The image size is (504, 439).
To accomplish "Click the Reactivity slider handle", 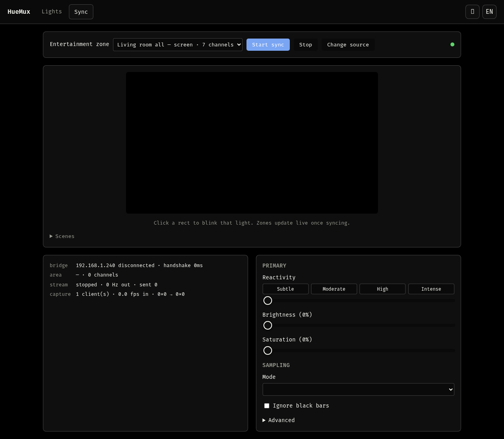I will pyautogui.click(x=268, y=301).
